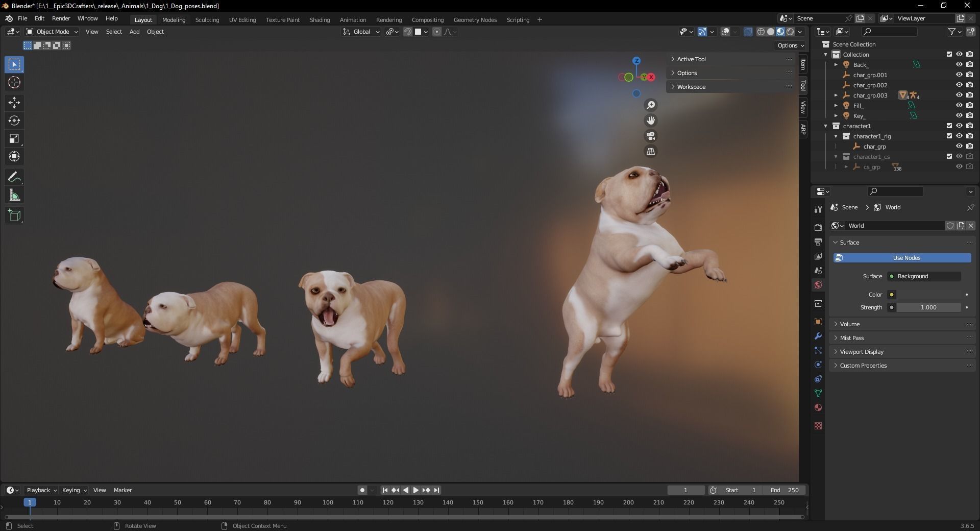
Task: Select the Scale tool
Action: coord(14,138)
